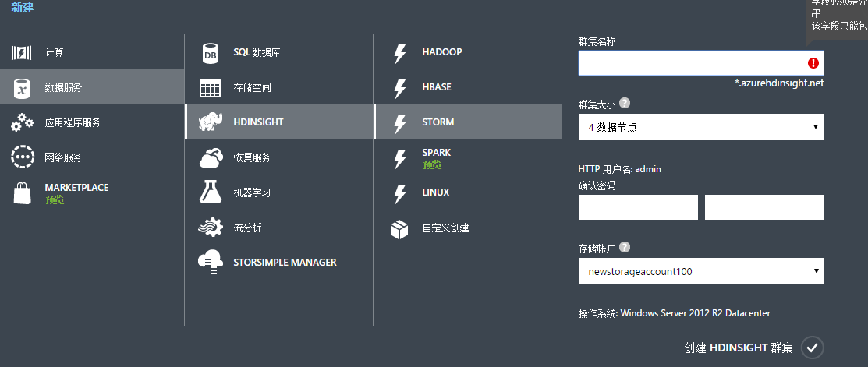868x367 pixels.
Task: Click the 自定义创建 box icon
Action: [x=399, y=228]
